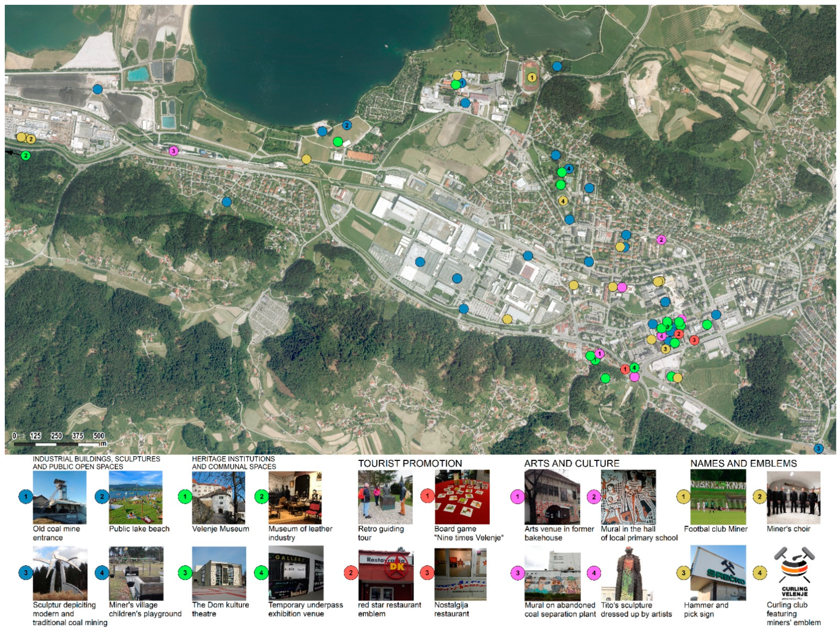The width and height of the screenshot is (840, 630).
Task: Open the Public lake beach photo
Action: pos(136,497)
